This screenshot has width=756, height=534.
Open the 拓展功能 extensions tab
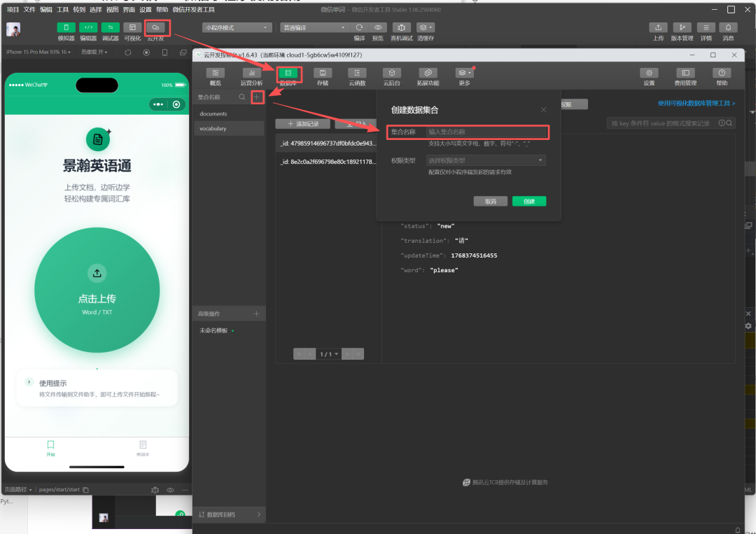pos(428,76)
